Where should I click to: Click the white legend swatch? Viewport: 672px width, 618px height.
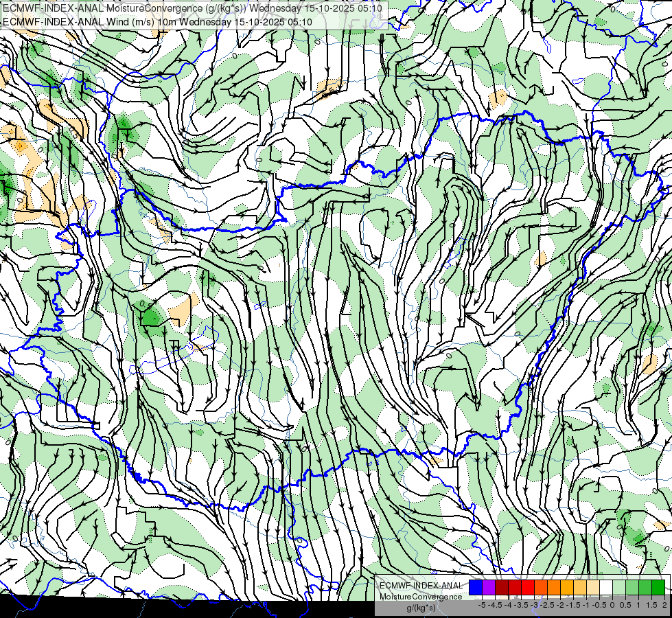606,588
